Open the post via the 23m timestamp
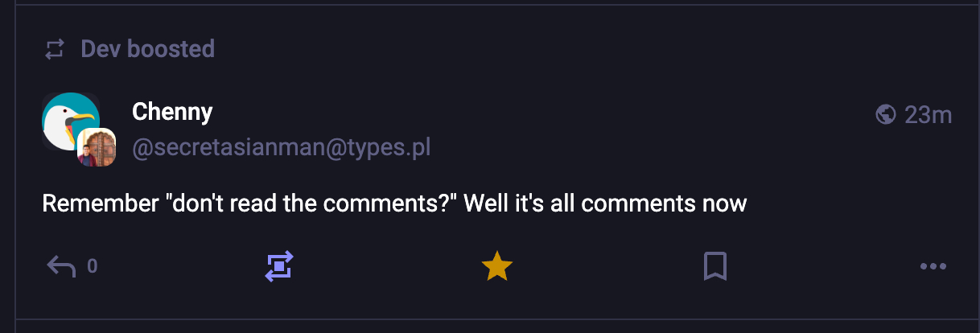The width and height of the screenshot is (980, 333). coord(928,115)
